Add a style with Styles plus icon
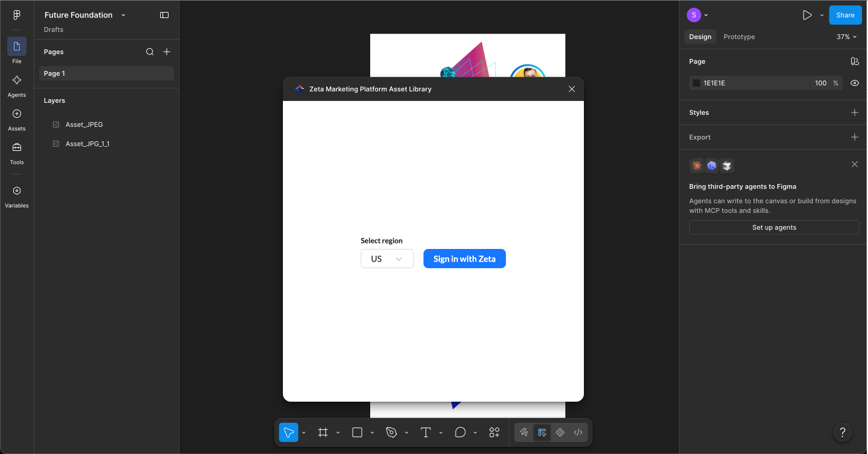The height and width of the screenshot is (454, 868). tap(854, 112)
